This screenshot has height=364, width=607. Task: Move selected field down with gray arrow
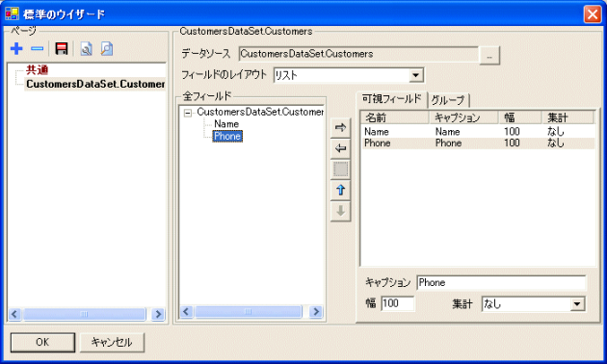[x=341, y=211]
